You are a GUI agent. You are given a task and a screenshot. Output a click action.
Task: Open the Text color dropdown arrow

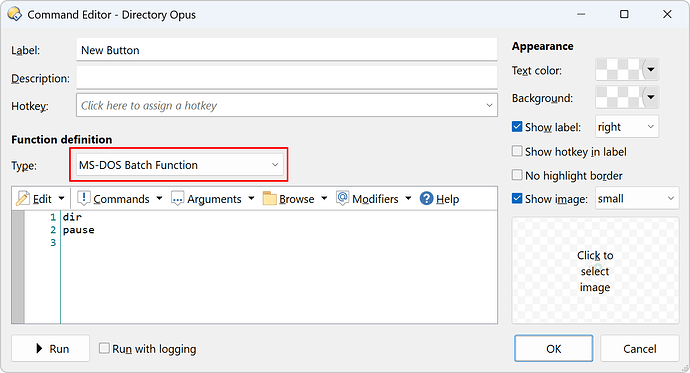[651, 69]
